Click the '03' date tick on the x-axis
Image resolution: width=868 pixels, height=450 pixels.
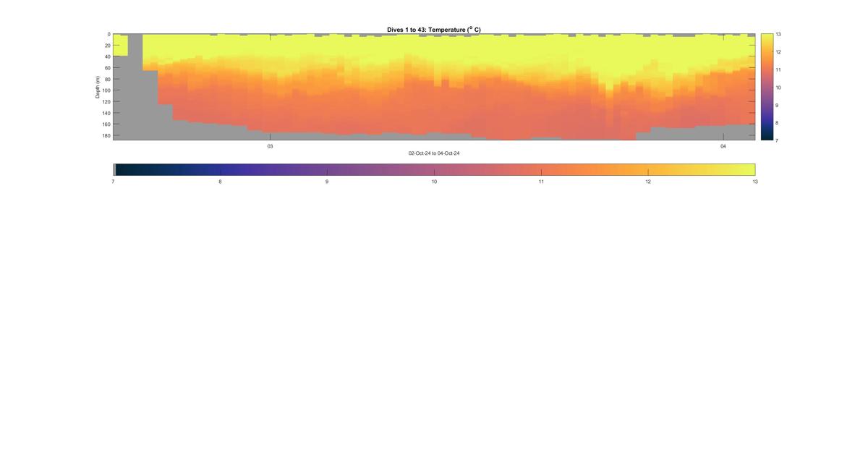point(270,146)
